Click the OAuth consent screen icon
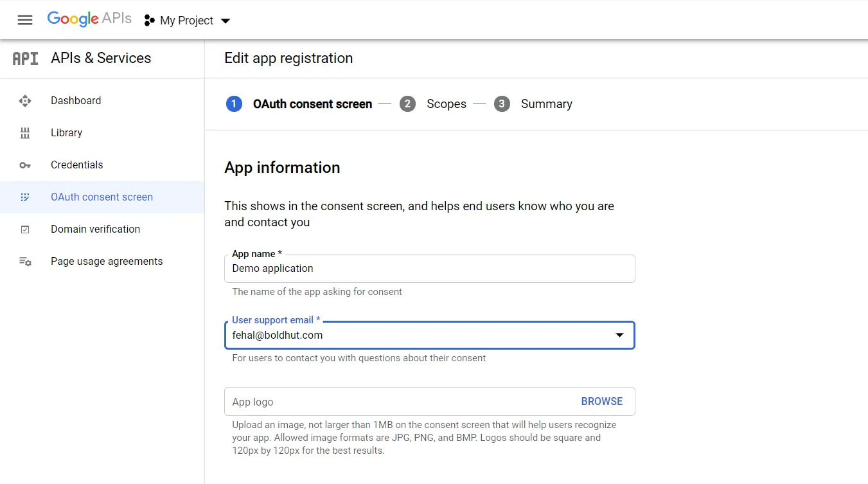The width and height of the screenshot is (868, 484). (25, 197)
